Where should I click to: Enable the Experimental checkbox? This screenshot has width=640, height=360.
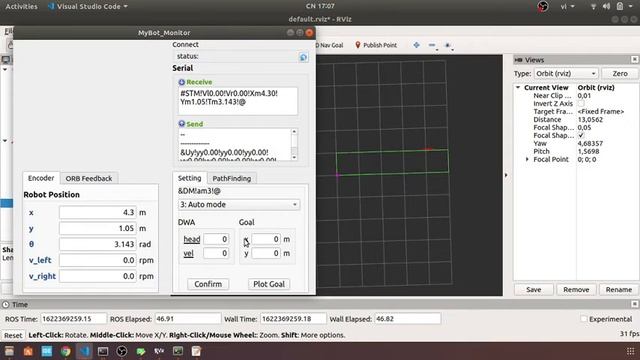[x=584, y=319]
